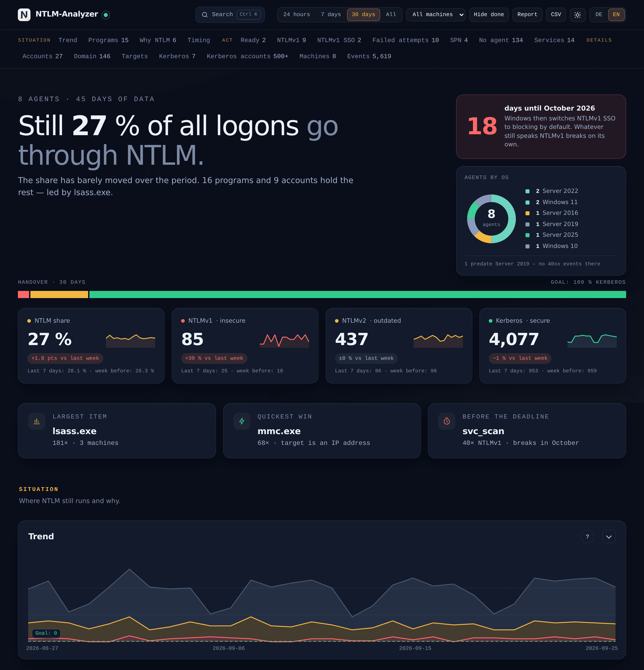Open Timing tab
Image resolution: width=644 pixels, height=670 pixels.
(x=199, y=40)
